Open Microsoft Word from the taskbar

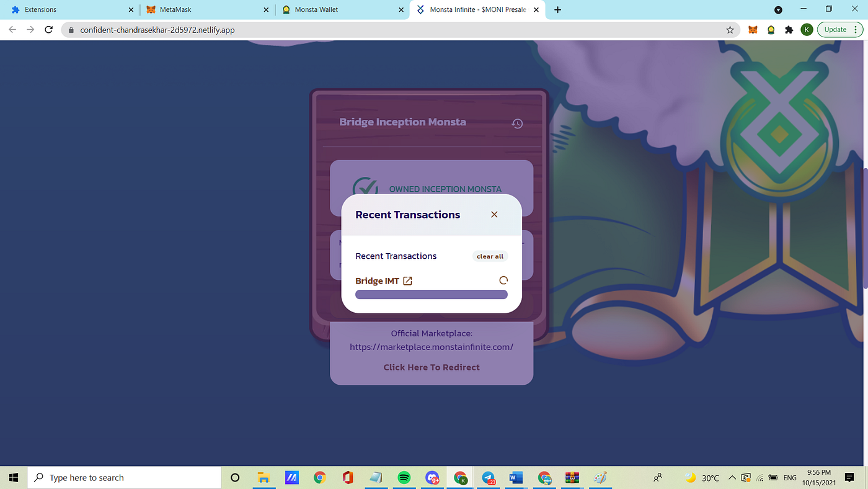(x=516, y=478)
